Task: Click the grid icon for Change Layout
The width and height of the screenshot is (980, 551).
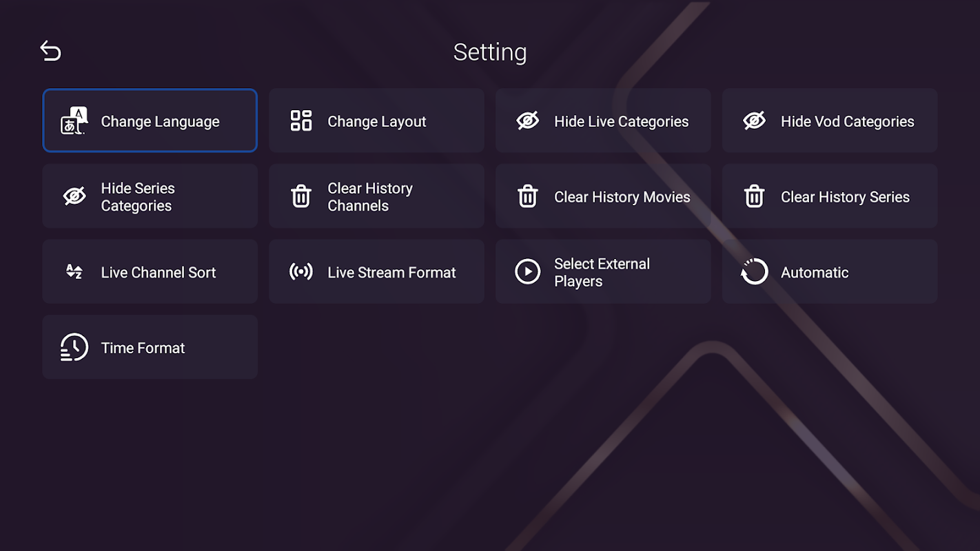Action: click(301, 121)
